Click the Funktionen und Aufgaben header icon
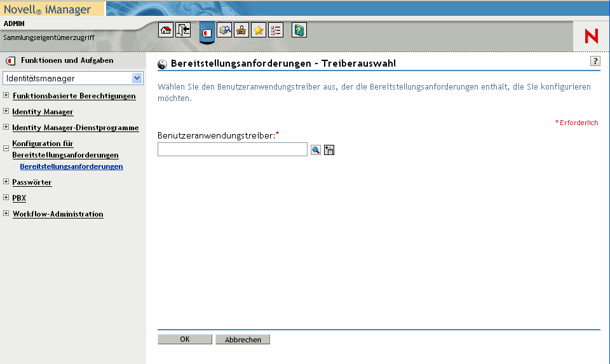Screen dimensions: 610x364 point(11,61)
